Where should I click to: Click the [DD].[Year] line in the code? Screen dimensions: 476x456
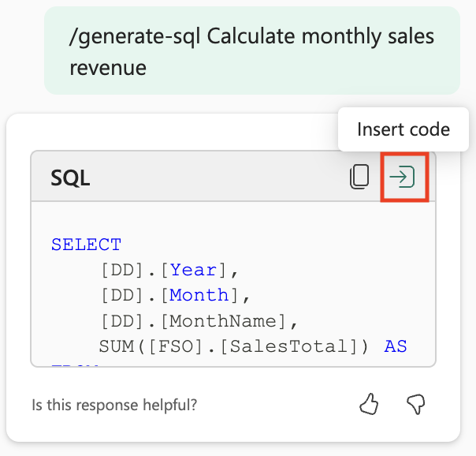pyautogui.click(x=169, y=270)
